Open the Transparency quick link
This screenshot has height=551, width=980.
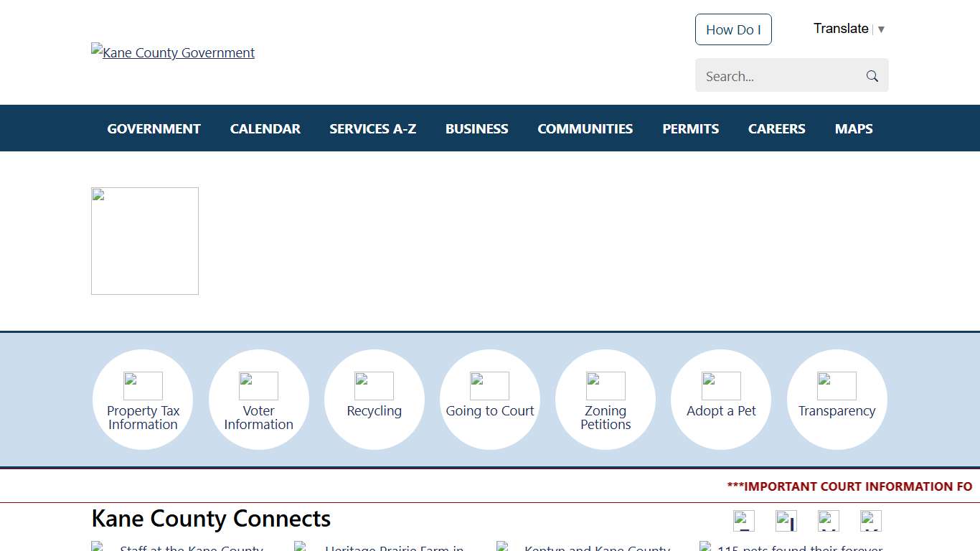(837, 400)
